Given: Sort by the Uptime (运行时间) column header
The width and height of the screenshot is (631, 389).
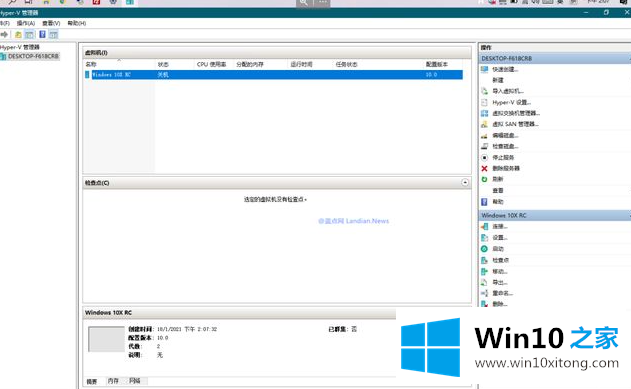Looking at the screenshot, I should pos(301,64).
